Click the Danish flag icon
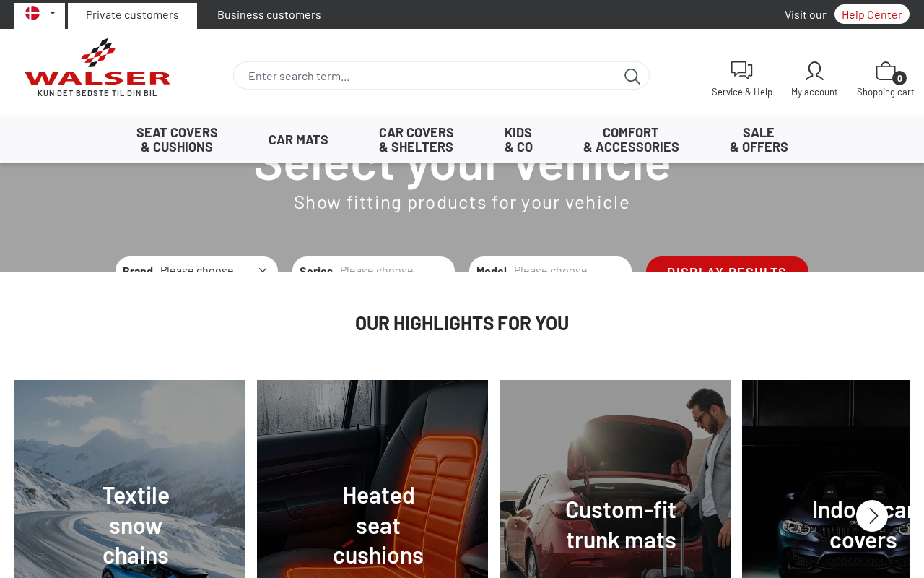924x578 pixels. tap(32, 13)
